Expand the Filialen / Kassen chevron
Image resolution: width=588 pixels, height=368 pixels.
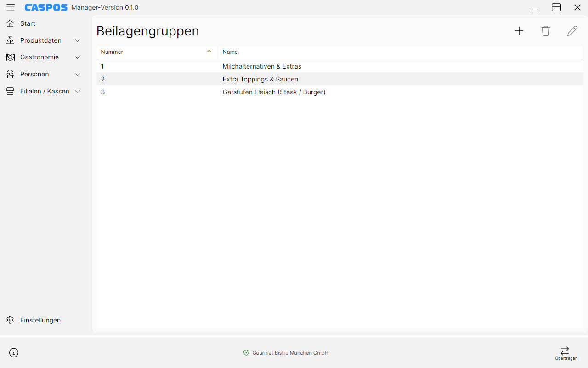tap(78, 91)
